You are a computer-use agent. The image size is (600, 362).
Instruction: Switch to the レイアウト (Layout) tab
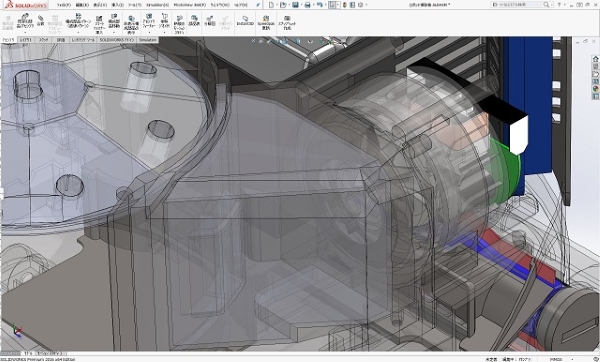26,40
